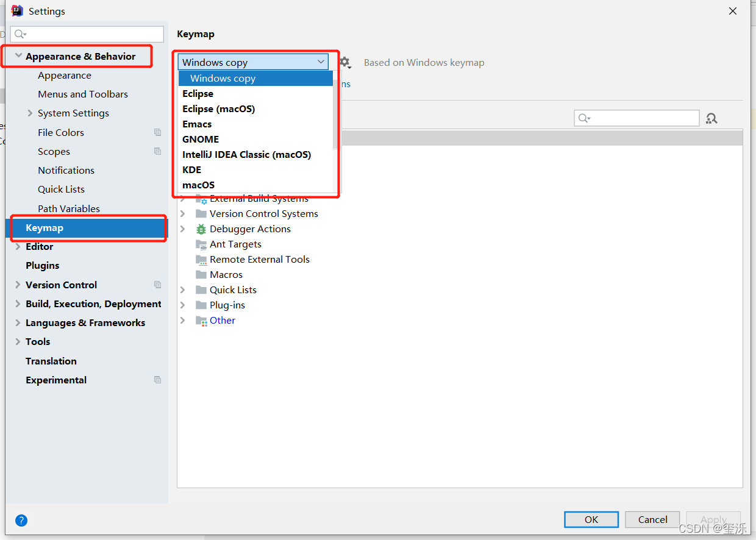This screenshot has width=756, height=540.
Task: Open the Path Variables settings page
Action: click(69, 208)
